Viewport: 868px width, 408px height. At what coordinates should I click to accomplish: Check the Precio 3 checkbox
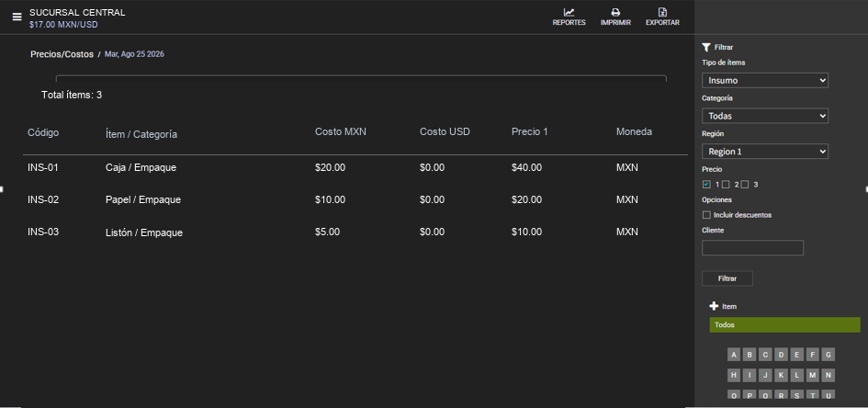pyautogui.click(x=745, y=185)
